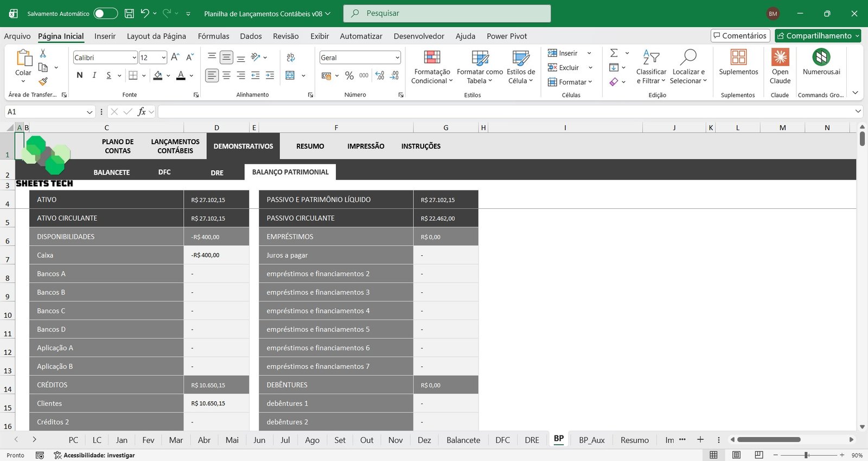Toggle the AutoSave switch

point(105,14)
